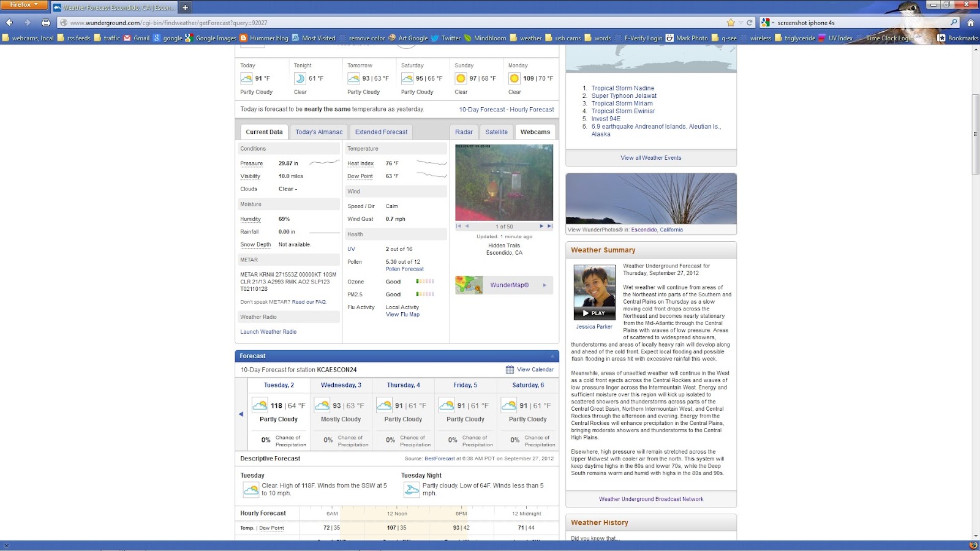Open a new tab with the plus button
Viewport: 980px width, 551px height.
[x=185, y=7]
